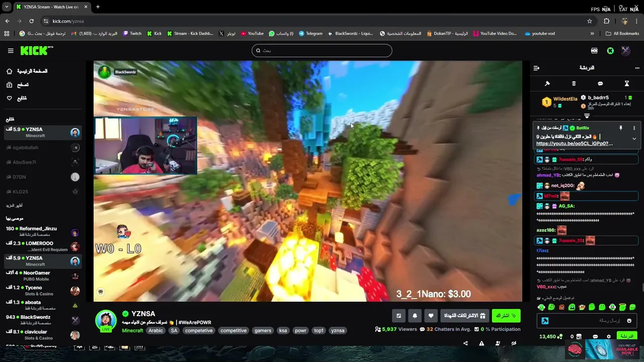
Task: Open NoorGamer PUBG Mobile channel
Action: pos(43,276)
